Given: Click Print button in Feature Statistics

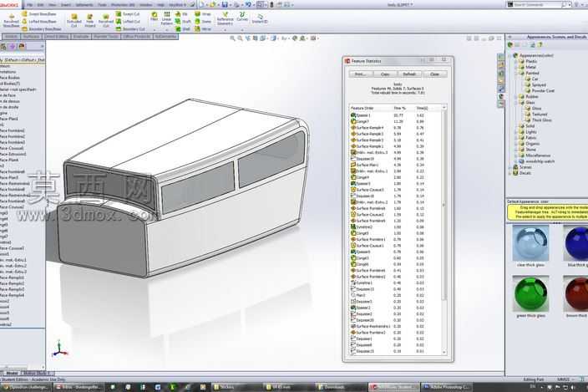Looking at the screenshot, I should [360, 74].
